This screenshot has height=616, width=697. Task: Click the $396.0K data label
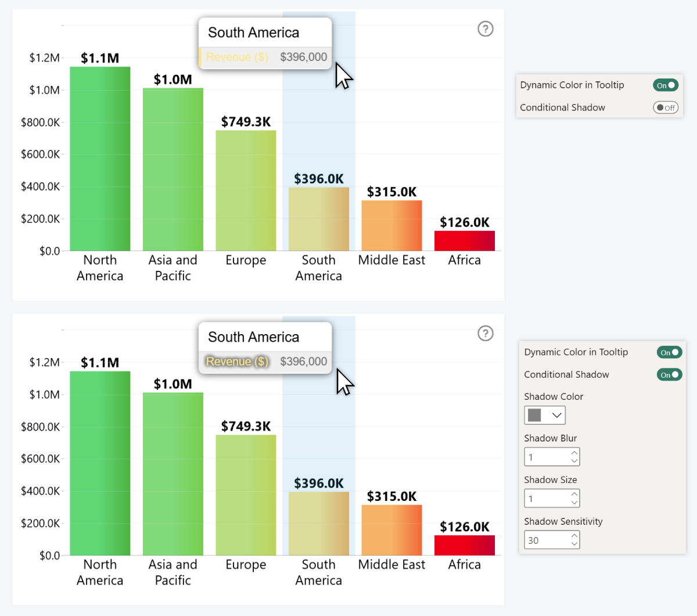pyautogui.click(x=318, y=179)
